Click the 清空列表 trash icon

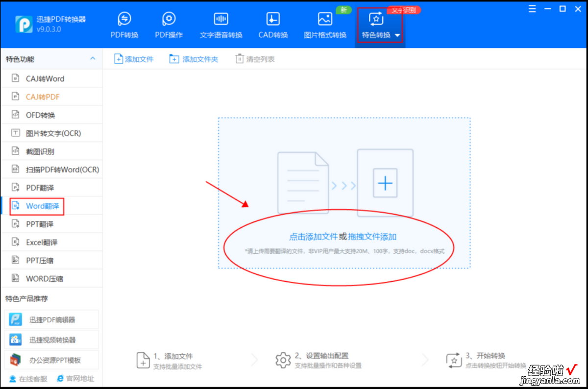tap(240, 59)
